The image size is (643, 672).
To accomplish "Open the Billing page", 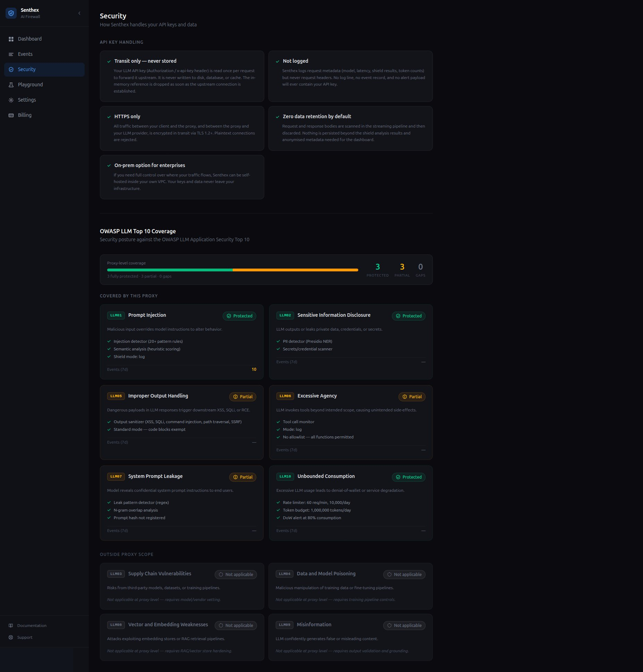I will click(x=44, y=115).
